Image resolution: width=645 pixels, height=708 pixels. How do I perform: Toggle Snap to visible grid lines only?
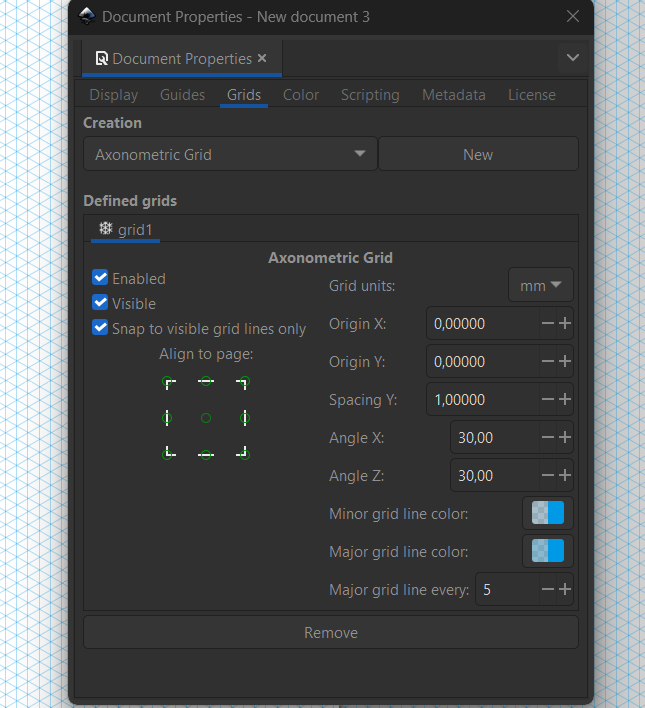100,328
